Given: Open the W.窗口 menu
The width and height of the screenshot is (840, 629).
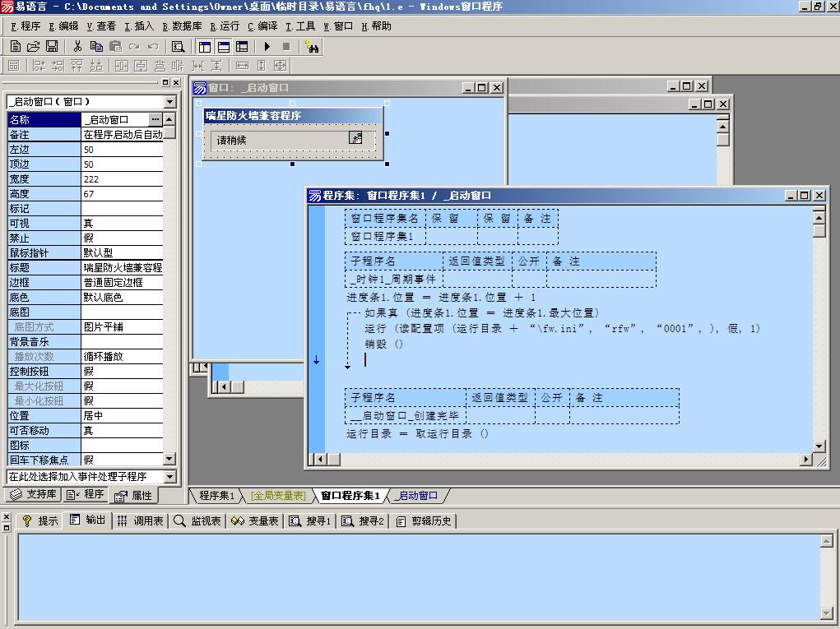Looking at the screenshot, I should point(338,26).
